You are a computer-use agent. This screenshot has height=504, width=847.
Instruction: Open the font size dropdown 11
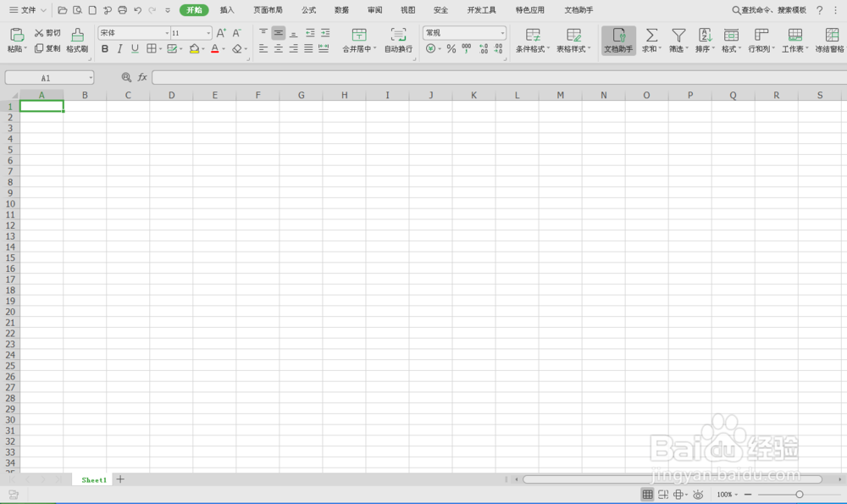(x=208, y=33)
